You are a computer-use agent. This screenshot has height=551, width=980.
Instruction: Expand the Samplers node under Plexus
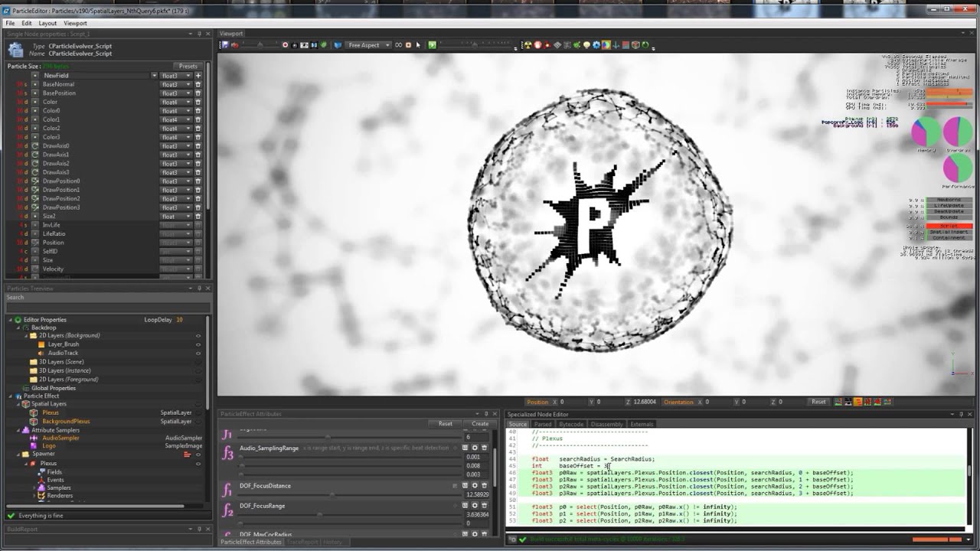click(36, 488)
